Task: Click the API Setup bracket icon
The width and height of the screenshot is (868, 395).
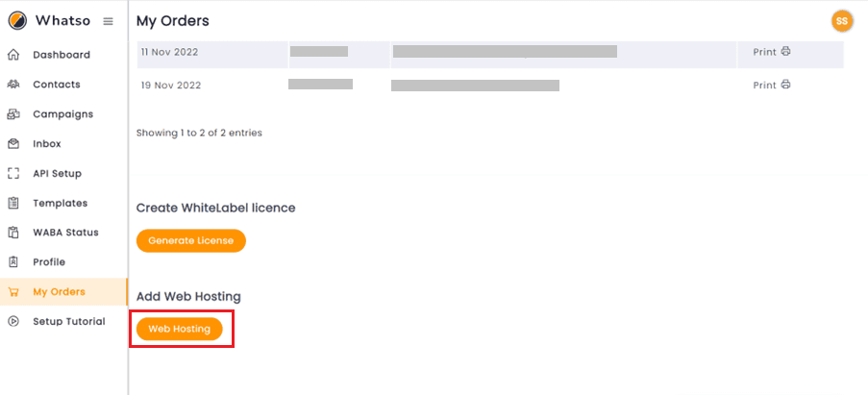Action: click(x=13, y=174)
